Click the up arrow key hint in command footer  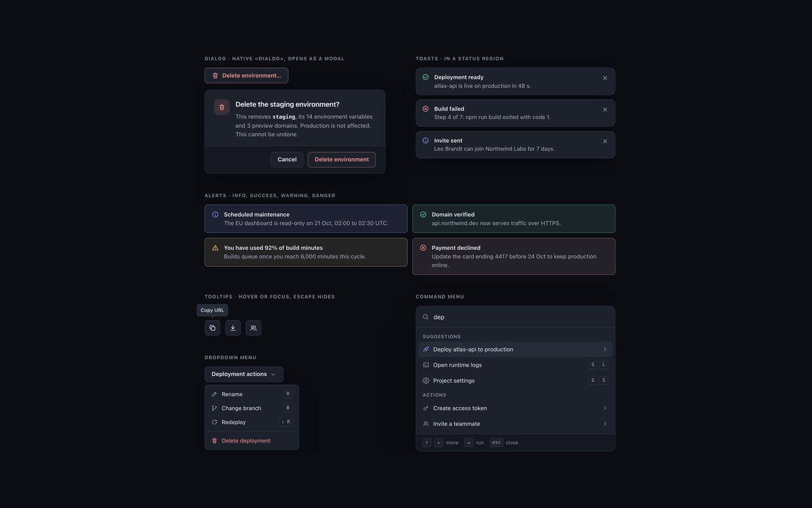426,442
